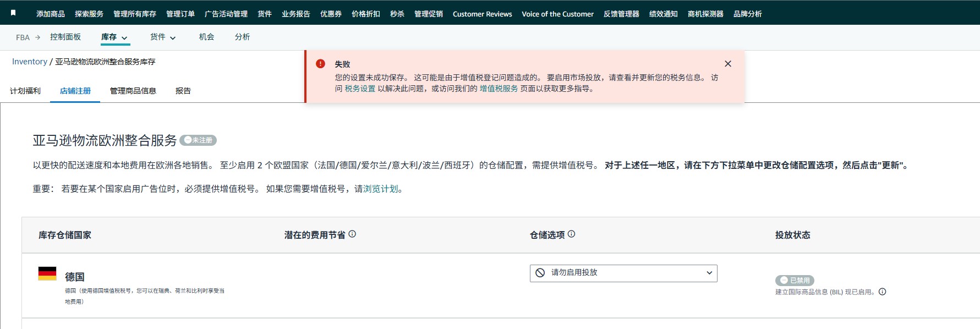Dismiss the failure alert with X icon

coord(727,64)
